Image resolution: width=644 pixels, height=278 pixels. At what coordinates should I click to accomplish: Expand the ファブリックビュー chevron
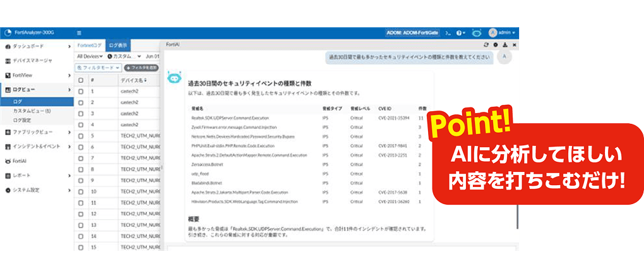point(69,132)
